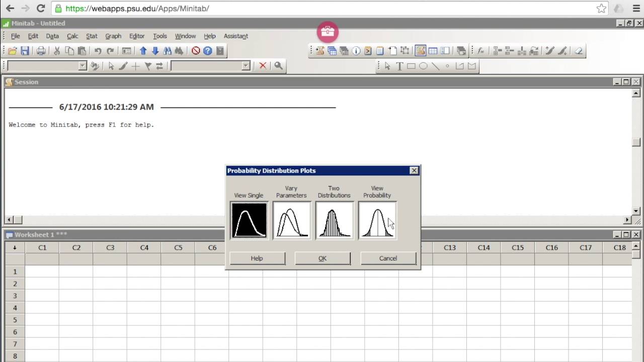Close the Probability Distribution Plots dialog
This screenshot has width=644, height=362.
point(414,171)
